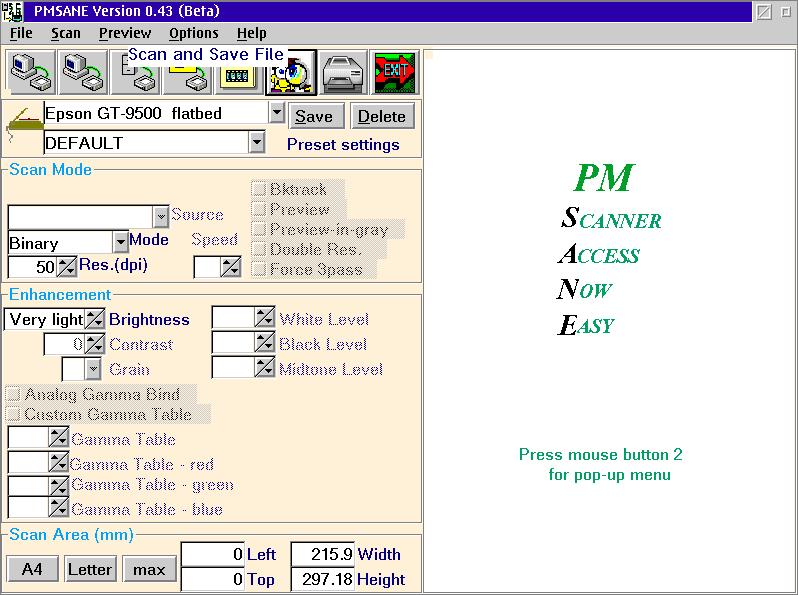
Task: Open the DEFAULT preset settings dropdown
Action: 257,143
